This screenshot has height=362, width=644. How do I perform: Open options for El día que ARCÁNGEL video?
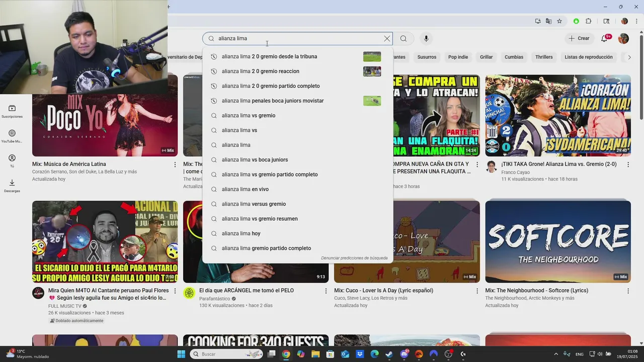(326, 291)
